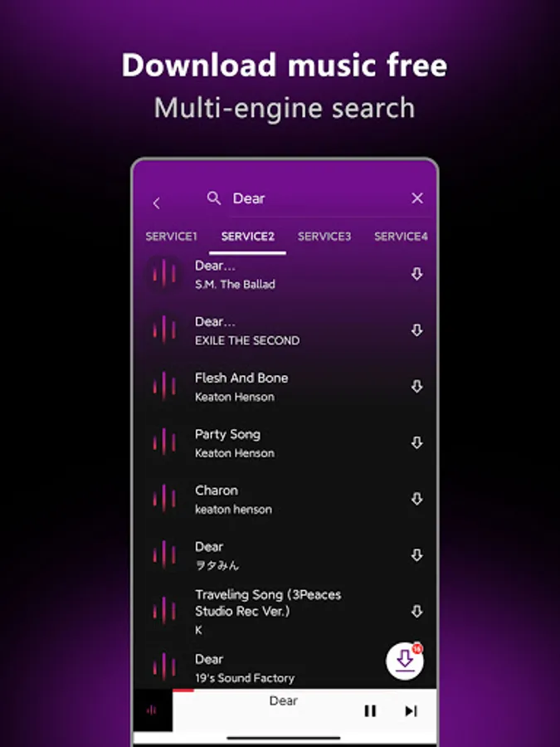The width and height of the screenshot is (560, 747).
Task: Download Dear... by EXILE THE SECOND
Action: [416, 330]
